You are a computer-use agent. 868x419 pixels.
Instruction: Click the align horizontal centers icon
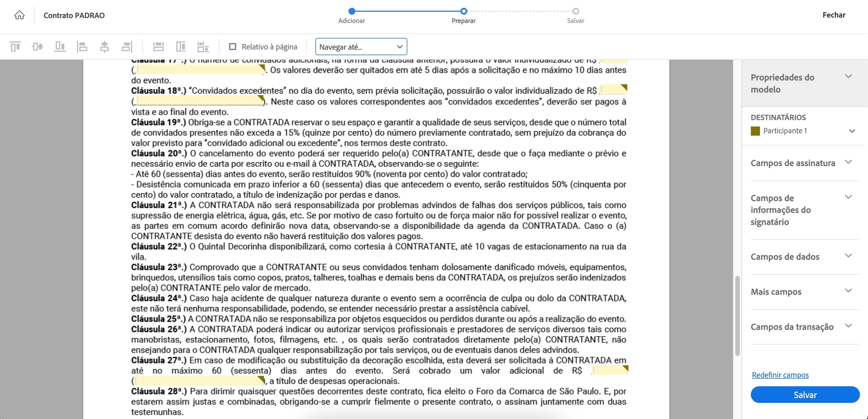(x=105, y=47)
